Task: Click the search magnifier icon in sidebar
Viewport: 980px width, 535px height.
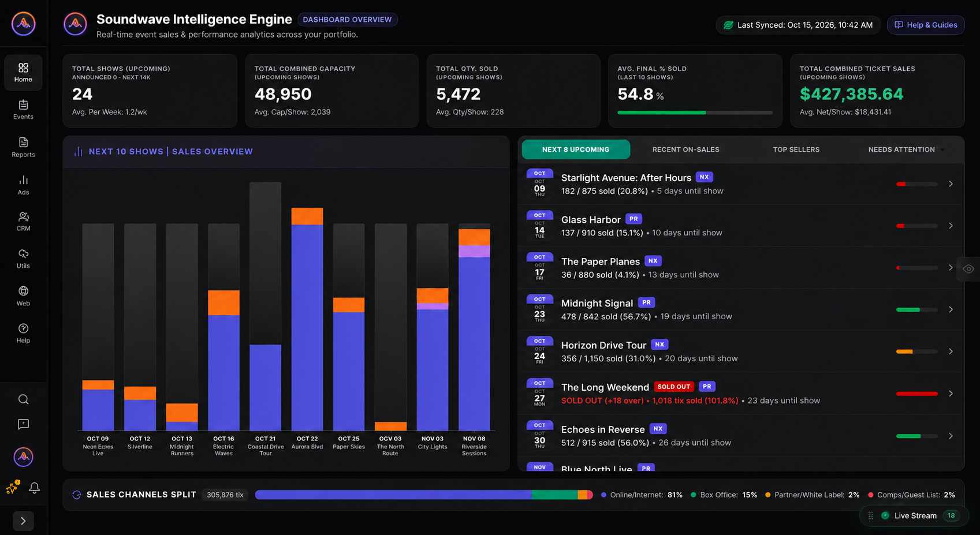Action: coord(23,399)
